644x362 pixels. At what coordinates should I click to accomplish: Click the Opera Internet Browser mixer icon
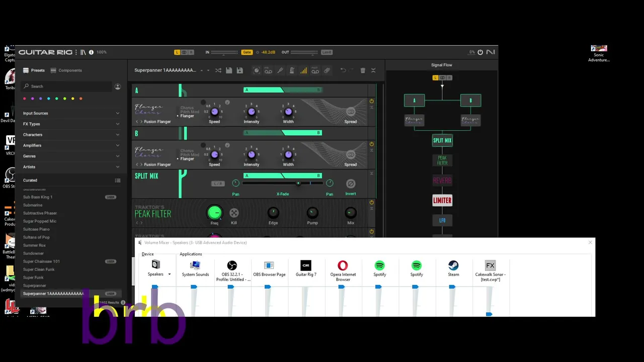pos(343,265)
